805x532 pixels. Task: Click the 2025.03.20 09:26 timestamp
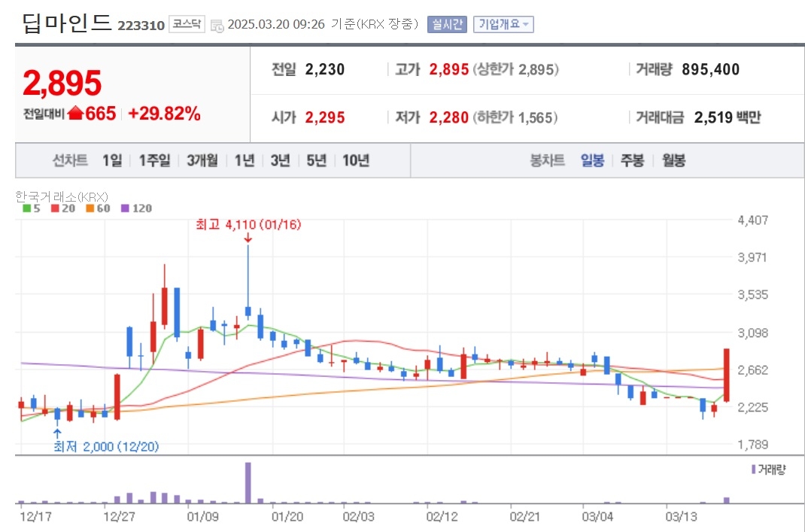tap(276, 25)
